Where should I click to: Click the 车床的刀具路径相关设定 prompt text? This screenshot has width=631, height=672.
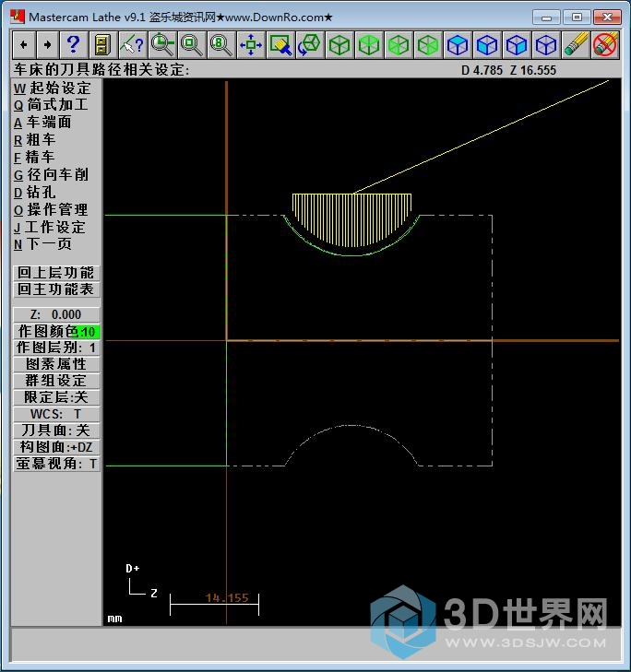tap(101, 70)
